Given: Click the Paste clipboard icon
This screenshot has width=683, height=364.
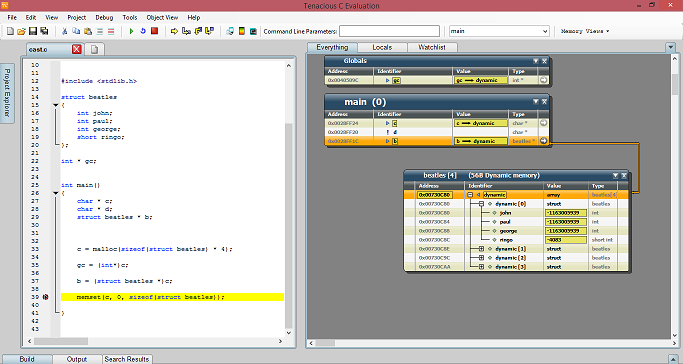Looking at the screenshot, I should (88, 31).
